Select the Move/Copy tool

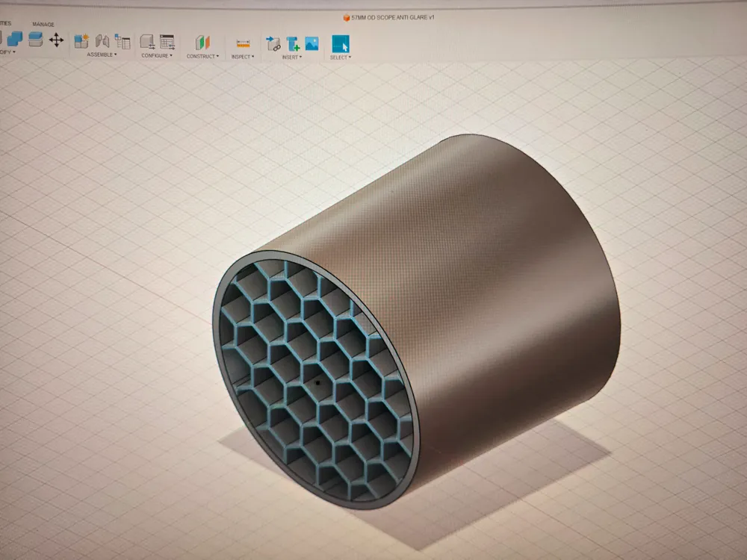58,41
